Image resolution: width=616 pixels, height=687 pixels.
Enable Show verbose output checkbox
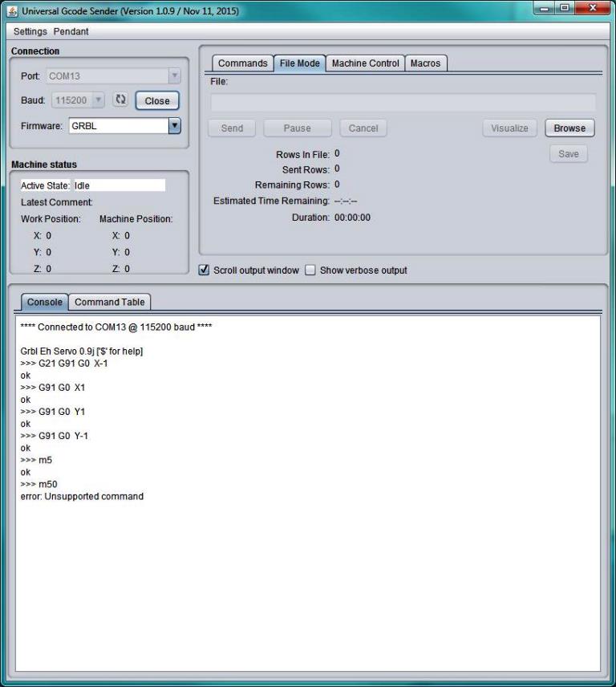(310, 270)
